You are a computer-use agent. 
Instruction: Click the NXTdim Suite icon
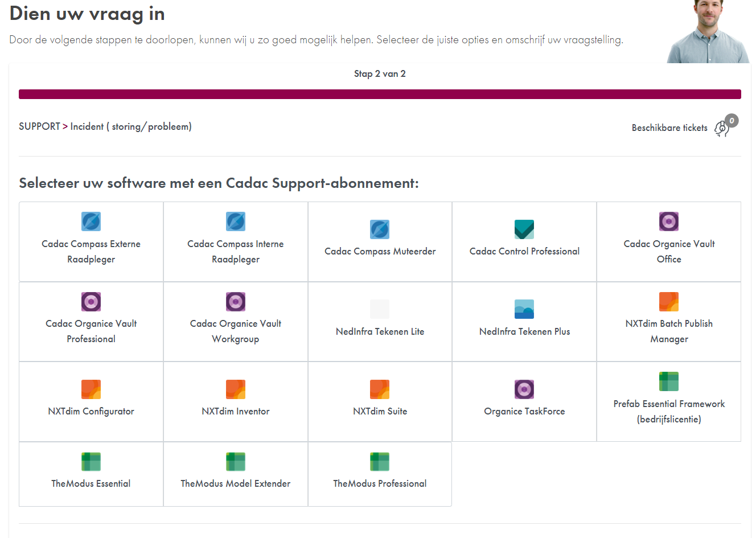coord(380,389)
